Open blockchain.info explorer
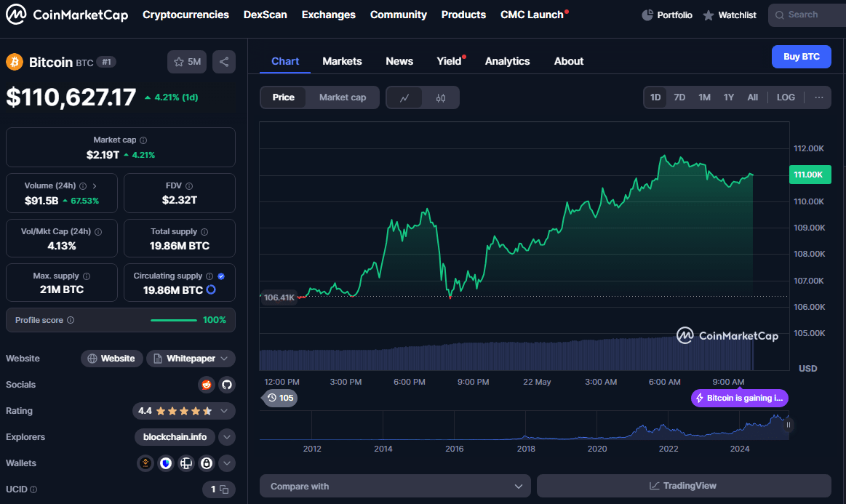The height and width of the screenshot is (504, 846). pos(175,437)
